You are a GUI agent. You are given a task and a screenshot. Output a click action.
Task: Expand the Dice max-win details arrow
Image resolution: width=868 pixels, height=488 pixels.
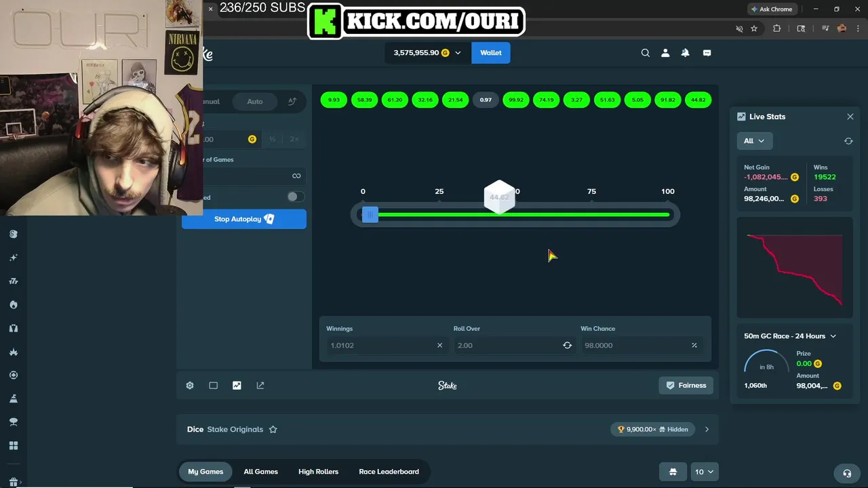click(707, 429)
